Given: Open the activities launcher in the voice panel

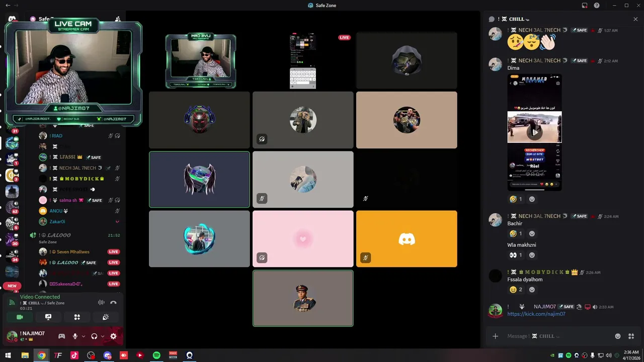Looking at the screenshot, I should 77,317.
